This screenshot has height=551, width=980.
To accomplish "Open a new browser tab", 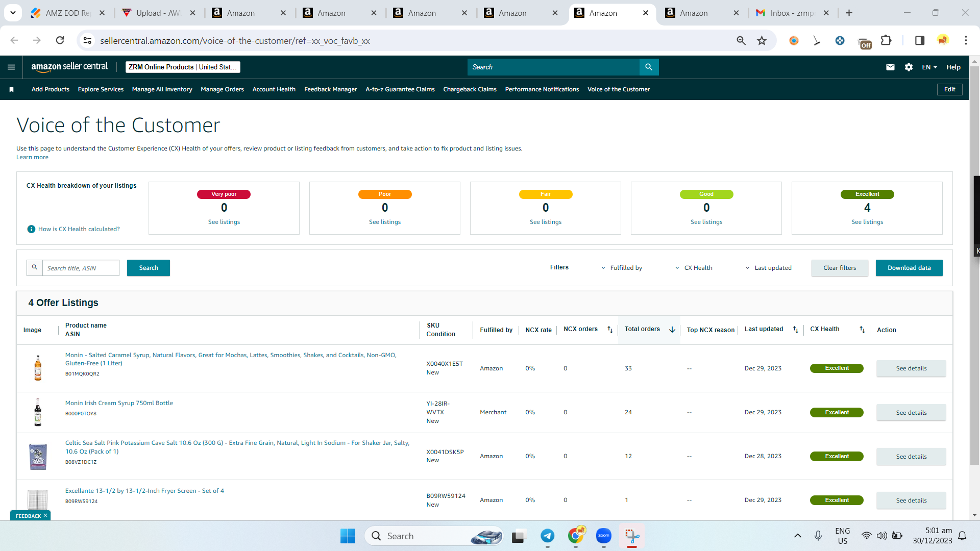I will click(849, 13).
